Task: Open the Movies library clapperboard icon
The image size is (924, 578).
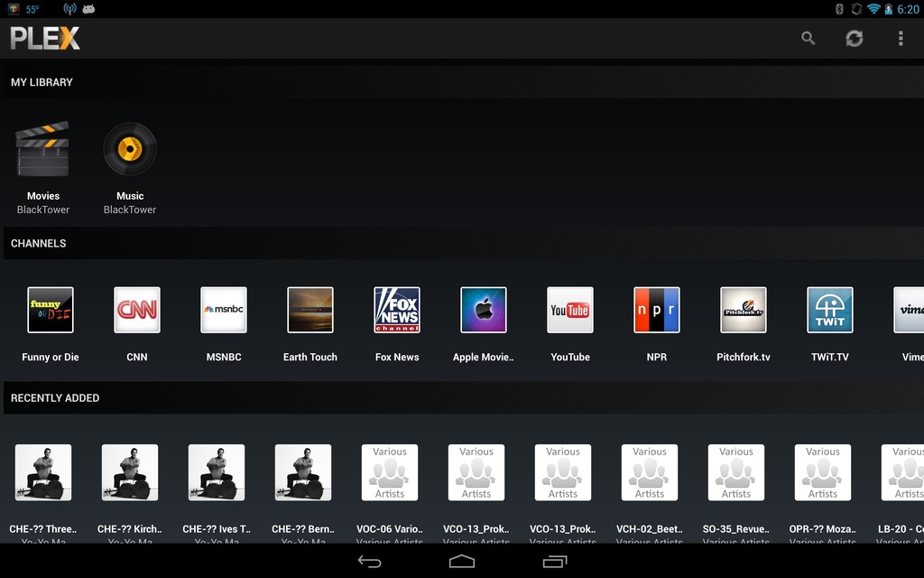Action: 43,149
